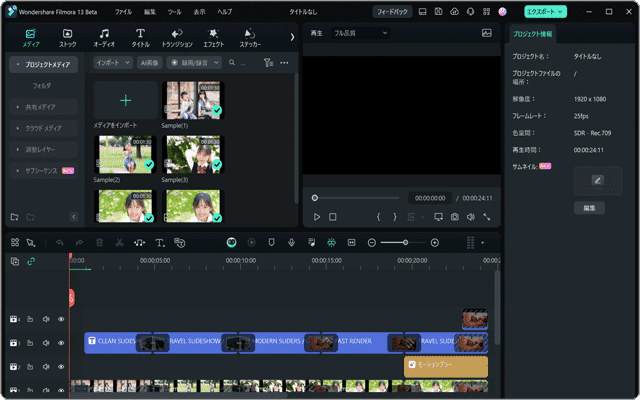Open the インポート dropdown

pyautogui.click(x=112, y=62)
